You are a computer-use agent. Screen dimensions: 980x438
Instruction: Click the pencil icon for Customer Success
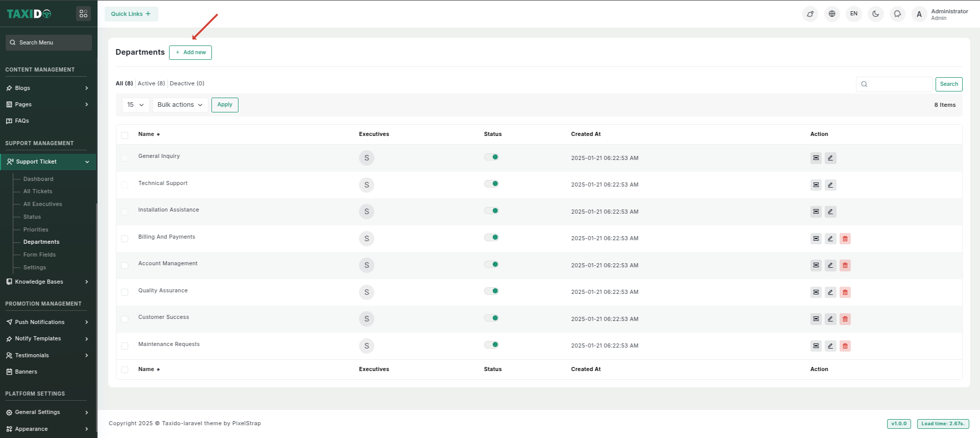pyautogui.click(x=830, y=319)
